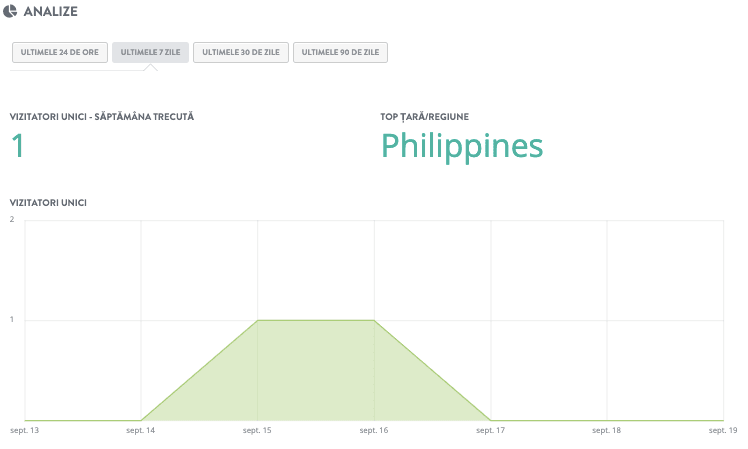Click the chart peak point at sept. 15
The height and width of the screenshot is (449, 748).
258,320
